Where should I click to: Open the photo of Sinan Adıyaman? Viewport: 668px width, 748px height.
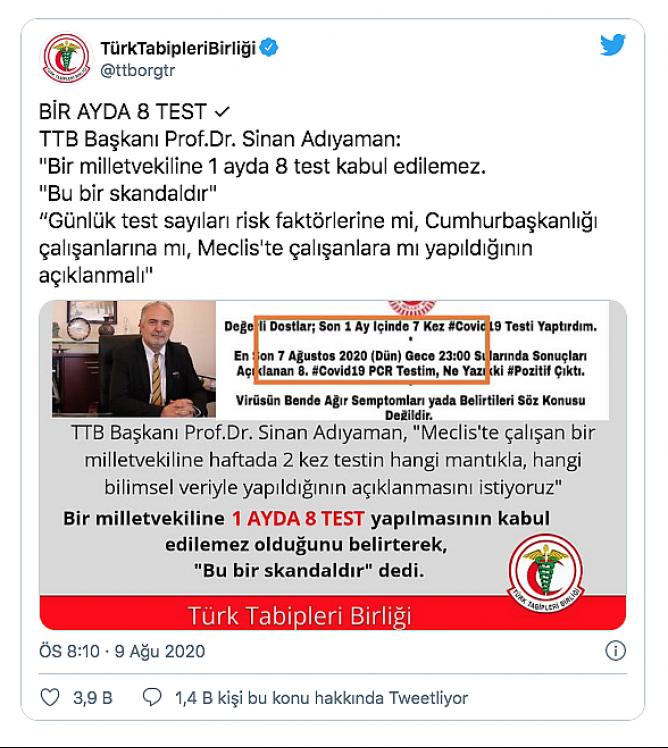pyautogui.click(x=134, y=359)
